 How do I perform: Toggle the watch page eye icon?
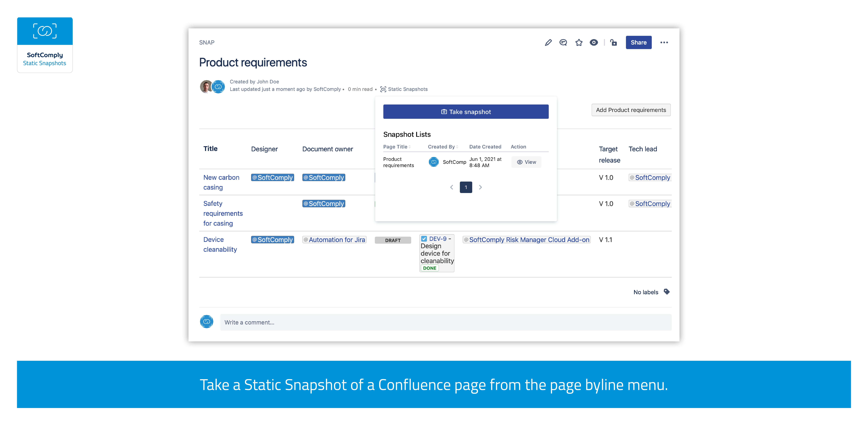(x=594, y=42)
